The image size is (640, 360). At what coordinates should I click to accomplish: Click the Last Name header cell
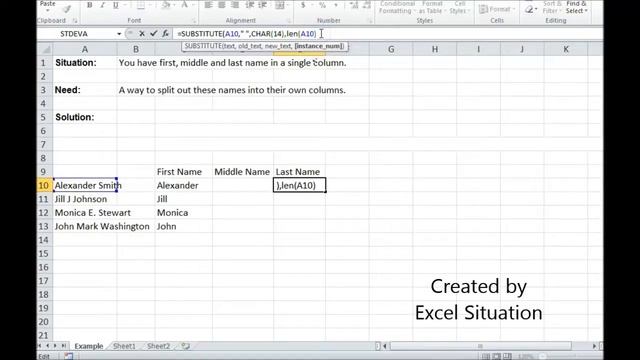tap(299, 172)
